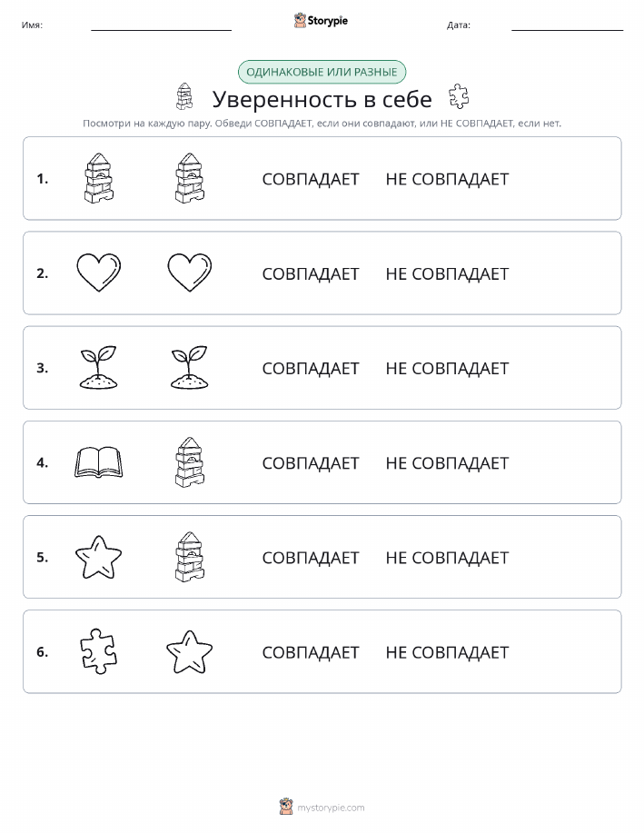Click the block tower icon in row 4
This screenshot has width=644, height=833.
point(190,462)
